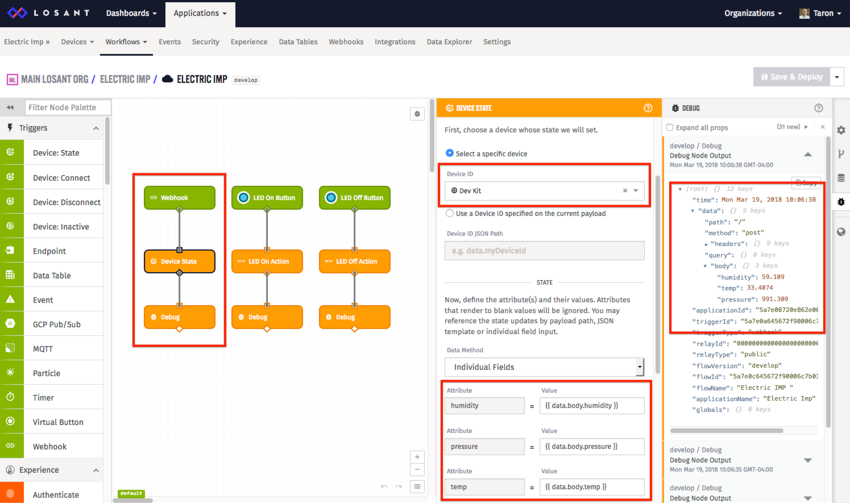Open the Organizations dropdown

753,13
